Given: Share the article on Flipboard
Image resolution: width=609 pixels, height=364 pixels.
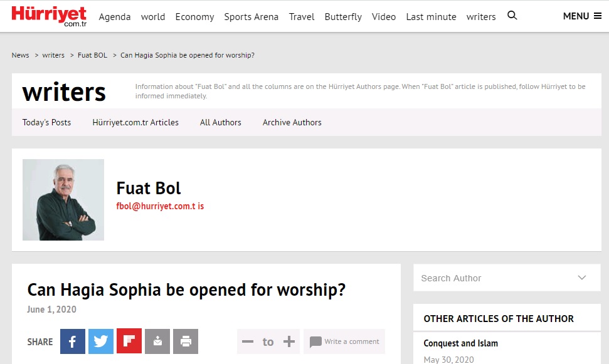Looking at the screenshot, I should click(x=129, y=341).
